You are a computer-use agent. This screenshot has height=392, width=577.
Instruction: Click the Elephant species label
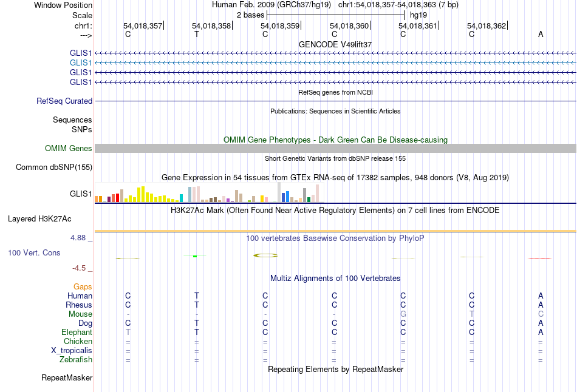(x=77, y=332)
